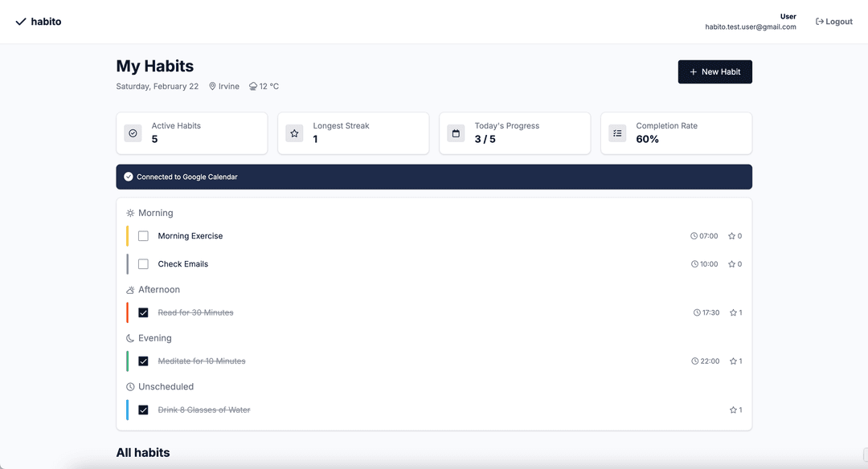
Task: Click the habito checkmark logo icon
Action: (21, 22)
